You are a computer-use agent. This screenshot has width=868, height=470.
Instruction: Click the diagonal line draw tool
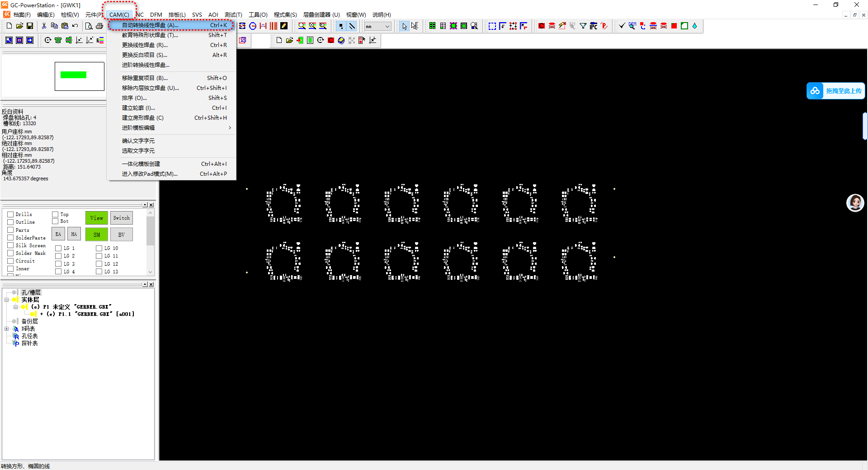352,26
